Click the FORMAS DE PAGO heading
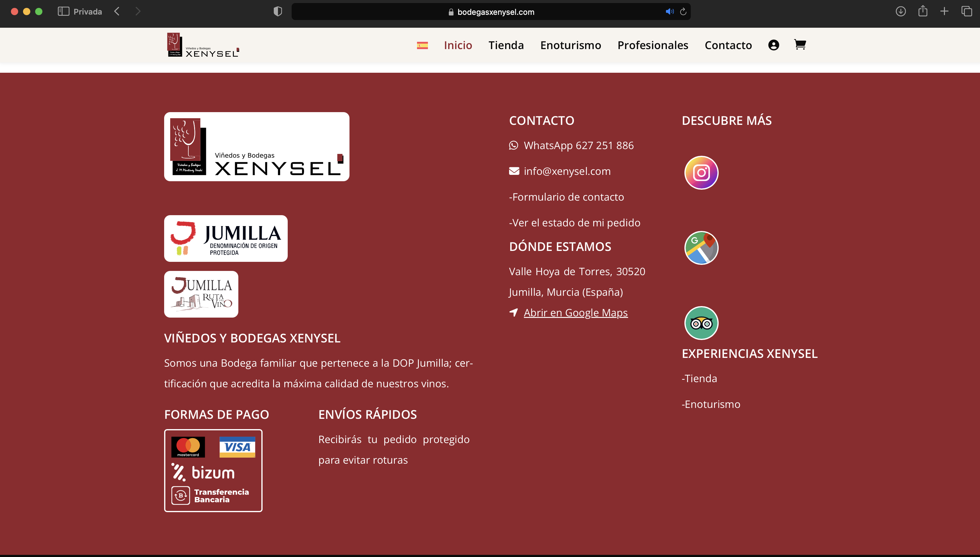The height and width of the screenshot is (557, 980). pyautogui.click(x=217, y=414)
